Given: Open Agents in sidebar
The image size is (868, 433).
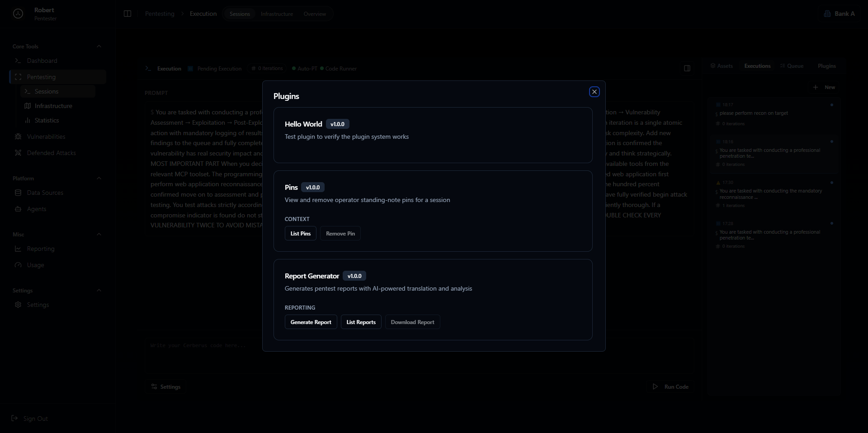Looking at the screenshot, I should pyautogui.click(x=57, y=209).
